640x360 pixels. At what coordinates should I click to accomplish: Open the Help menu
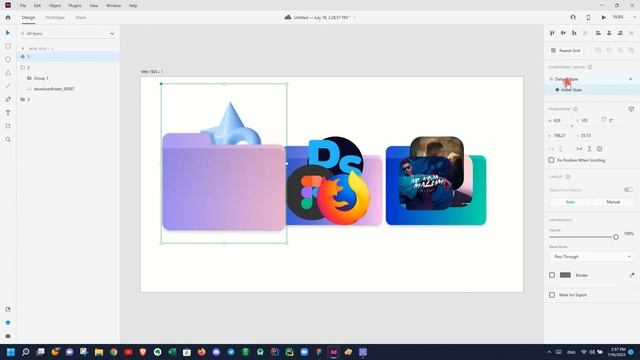coord(133,6)
